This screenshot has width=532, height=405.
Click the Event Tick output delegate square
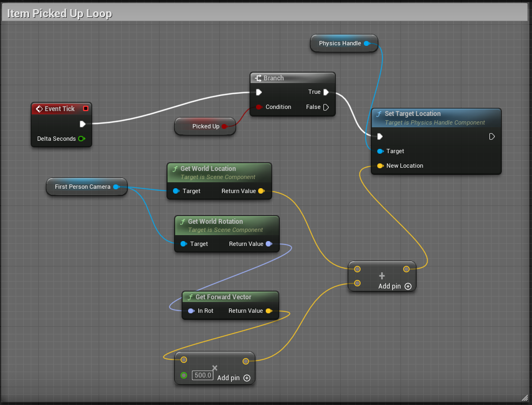(86, 108)
